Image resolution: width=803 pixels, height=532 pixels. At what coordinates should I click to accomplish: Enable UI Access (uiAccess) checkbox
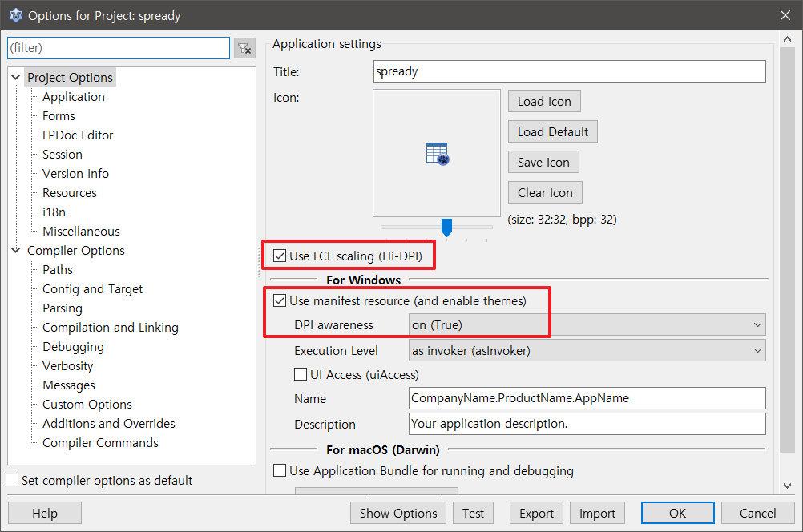pos(301,374)
